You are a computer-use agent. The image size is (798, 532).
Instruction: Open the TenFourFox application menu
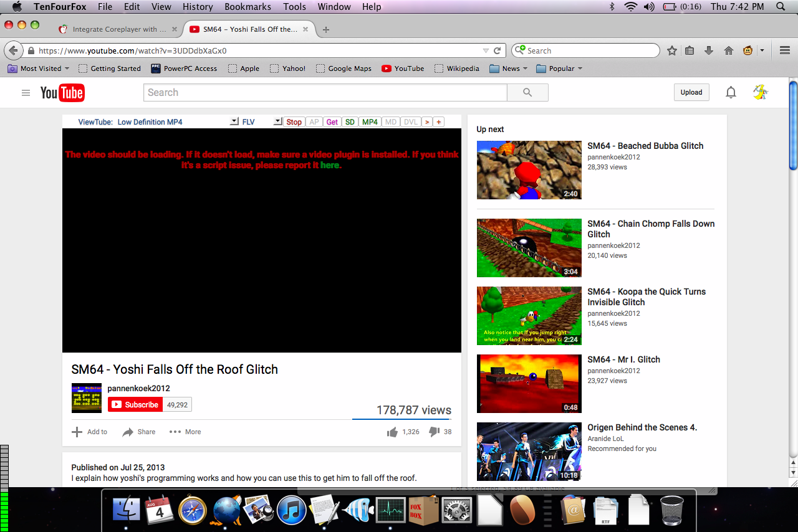pyautogui.click(x=60, y=7)
